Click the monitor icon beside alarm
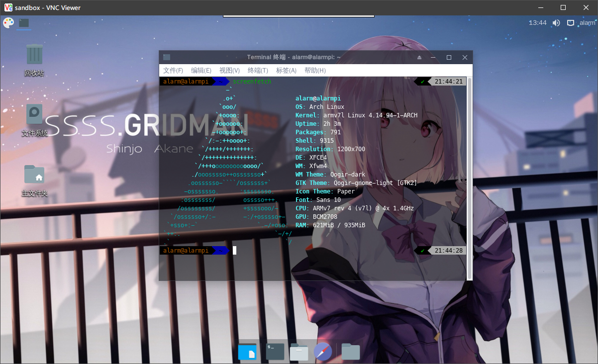598x364 pixels. (571, 23)
